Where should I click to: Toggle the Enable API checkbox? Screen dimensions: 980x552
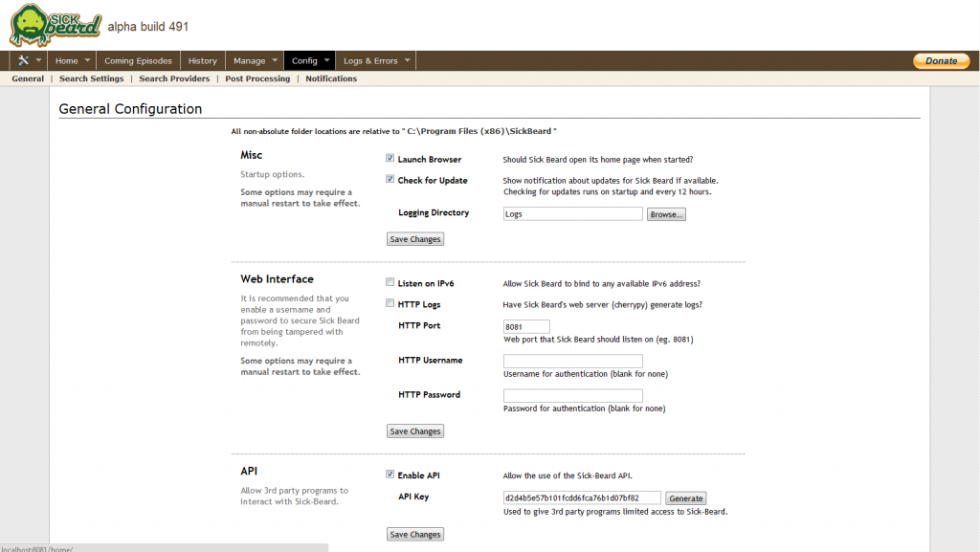coord(390,475)
